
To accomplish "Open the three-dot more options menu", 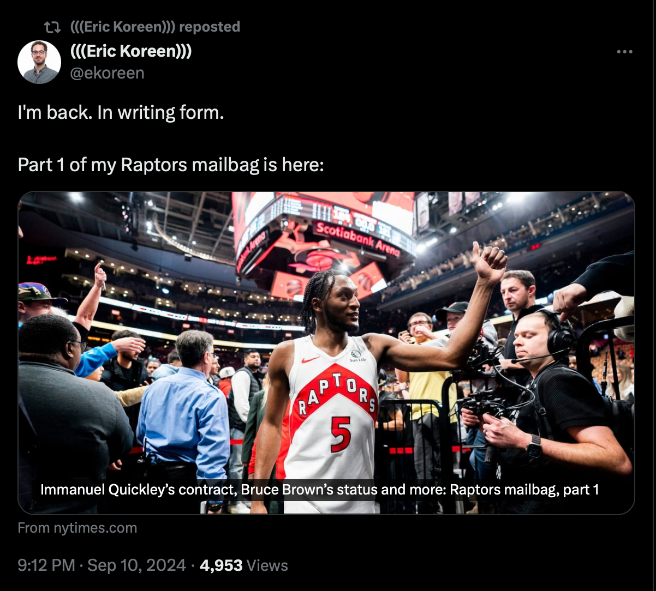I will tap(624, 52).
